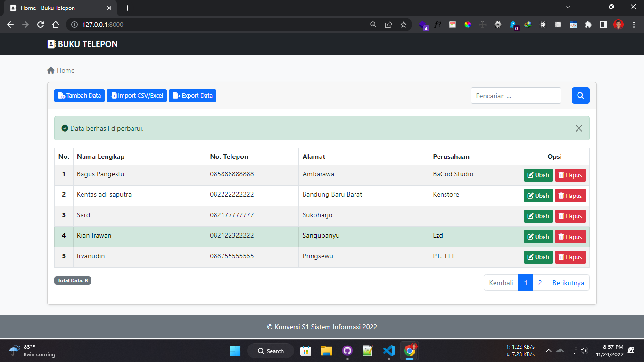Click the Berikutnya pagination link
The width and height of the screenshot is (644, 362).
568,283
